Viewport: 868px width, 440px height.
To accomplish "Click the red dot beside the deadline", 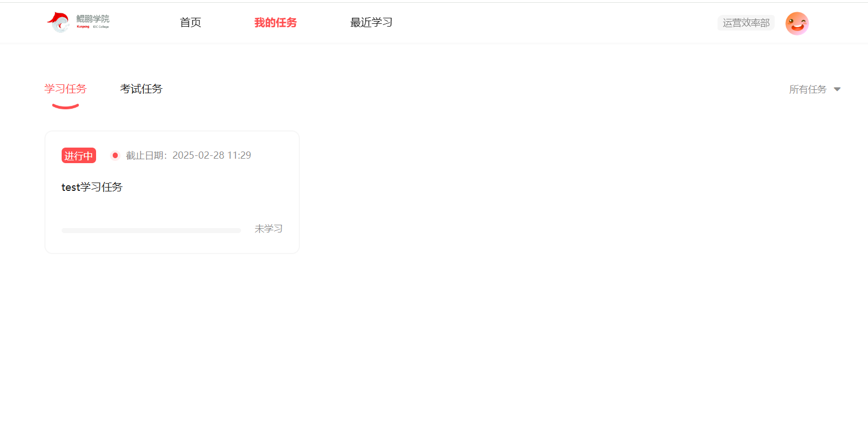I will pos(115,155).
